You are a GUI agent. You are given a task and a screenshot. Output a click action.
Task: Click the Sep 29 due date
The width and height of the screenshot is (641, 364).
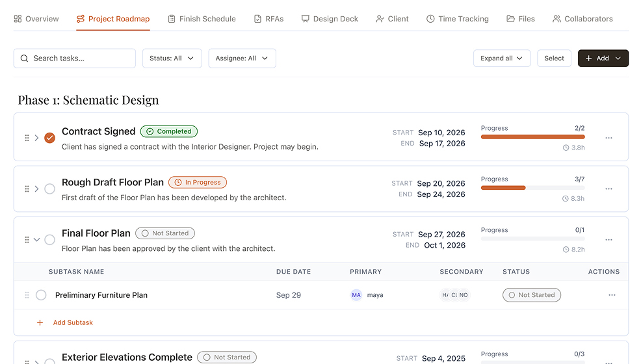[289, 295]
